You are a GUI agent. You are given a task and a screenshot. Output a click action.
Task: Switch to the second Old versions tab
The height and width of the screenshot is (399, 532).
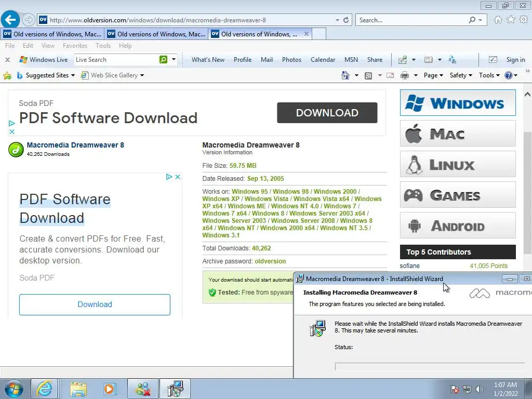coord(156,34)
